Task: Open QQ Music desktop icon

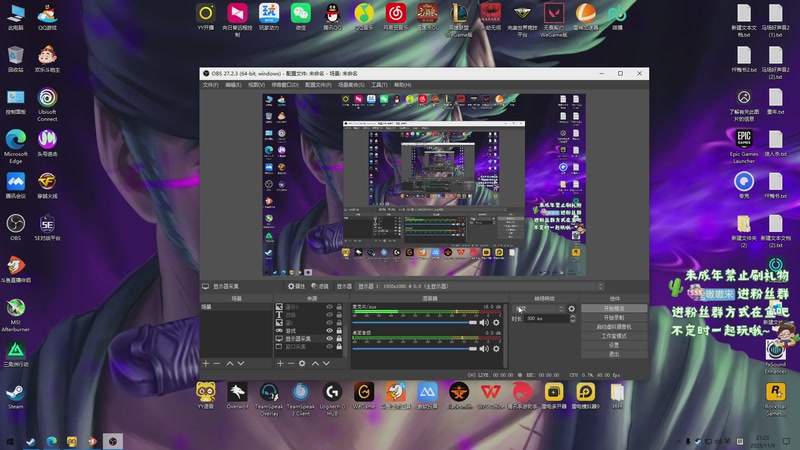Action: point(364,17)
